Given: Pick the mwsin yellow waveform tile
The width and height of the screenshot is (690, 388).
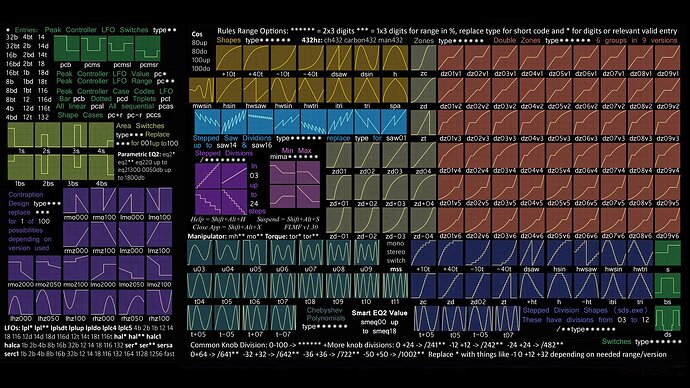Looking at the screenshot, I should point(202,90).
